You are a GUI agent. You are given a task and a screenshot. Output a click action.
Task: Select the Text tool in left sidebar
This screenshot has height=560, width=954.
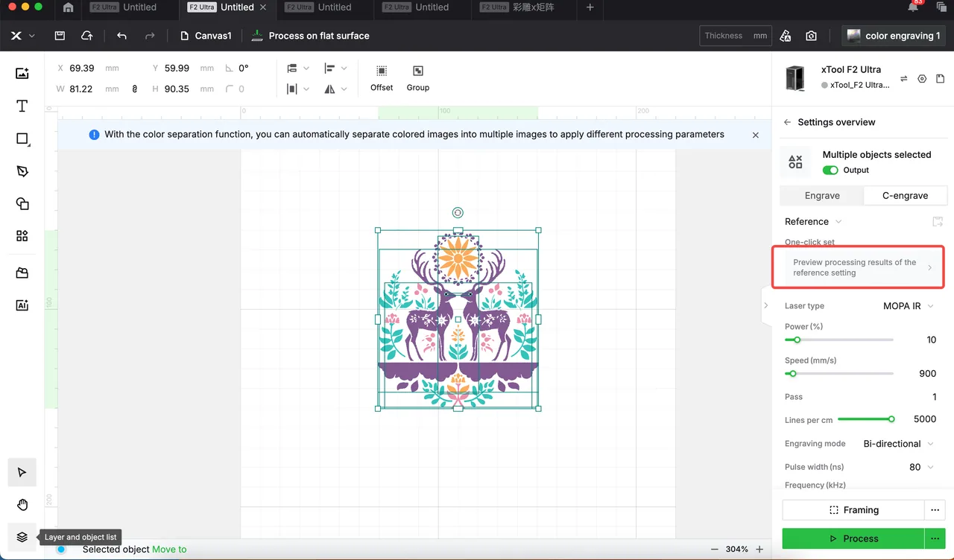(x=22, y=106)
